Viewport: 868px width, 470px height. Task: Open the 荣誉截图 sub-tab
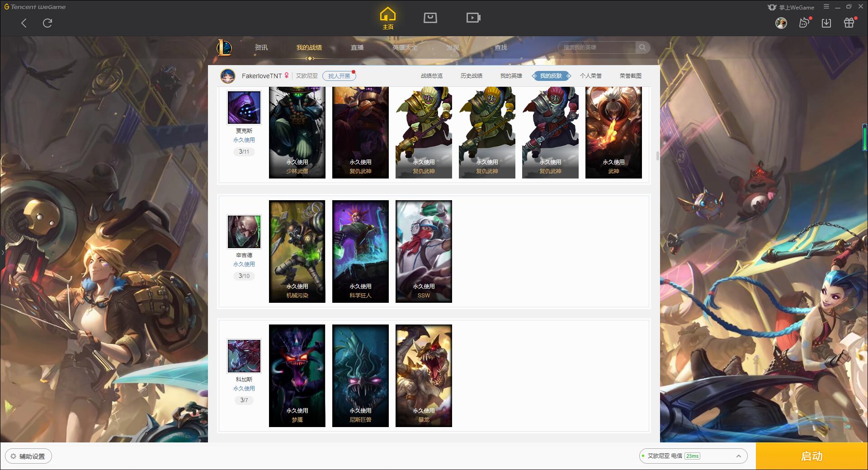coord(631,76)
